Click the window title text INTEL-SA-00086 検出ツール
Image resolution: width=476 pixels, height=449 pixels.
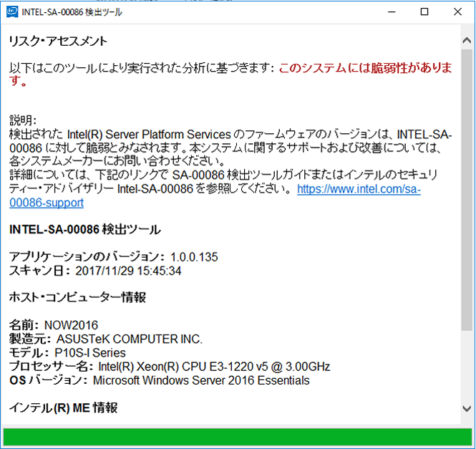(72, 12)
